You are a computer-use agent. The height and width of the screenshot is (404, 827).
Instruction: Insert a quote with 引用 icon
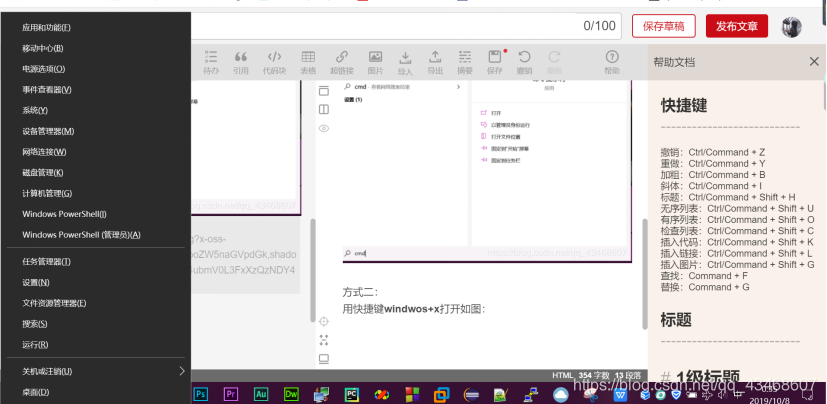[241, 62]
